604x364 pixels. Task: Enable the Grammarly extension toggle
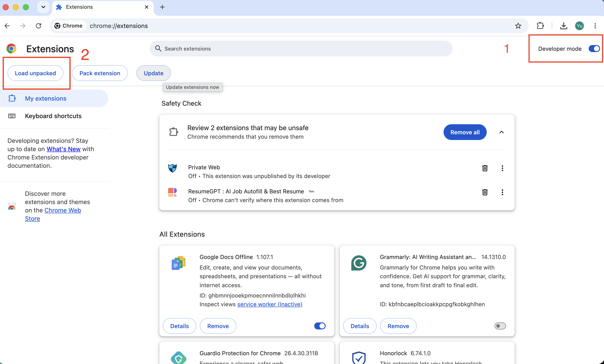pos(500,326)
